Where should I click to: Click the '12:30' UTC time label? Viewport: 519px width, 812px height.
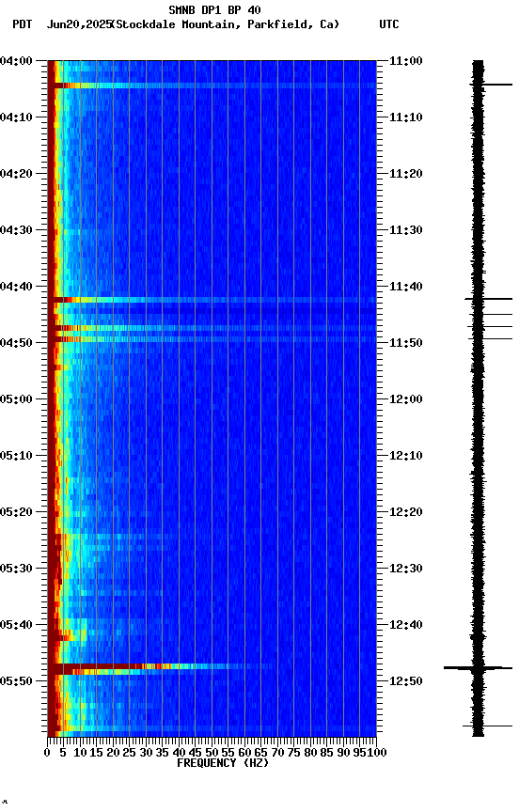pos(405,570)
